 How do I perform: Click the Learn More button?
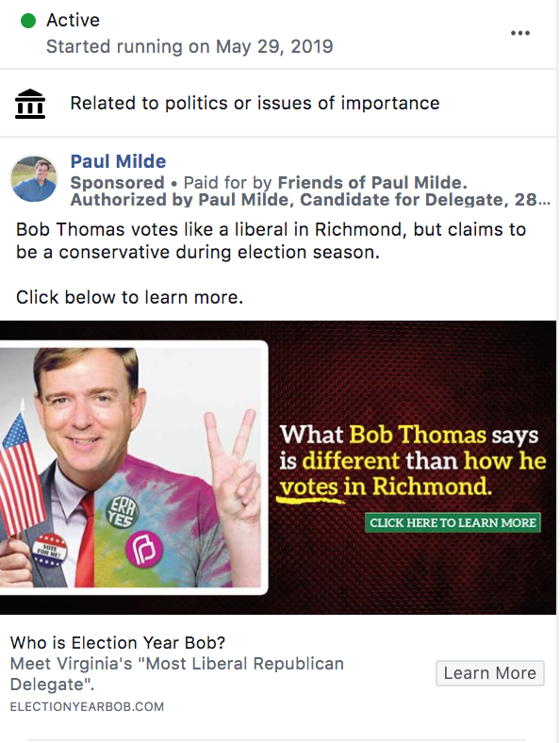pyautogui.click(x=490, y=673)
